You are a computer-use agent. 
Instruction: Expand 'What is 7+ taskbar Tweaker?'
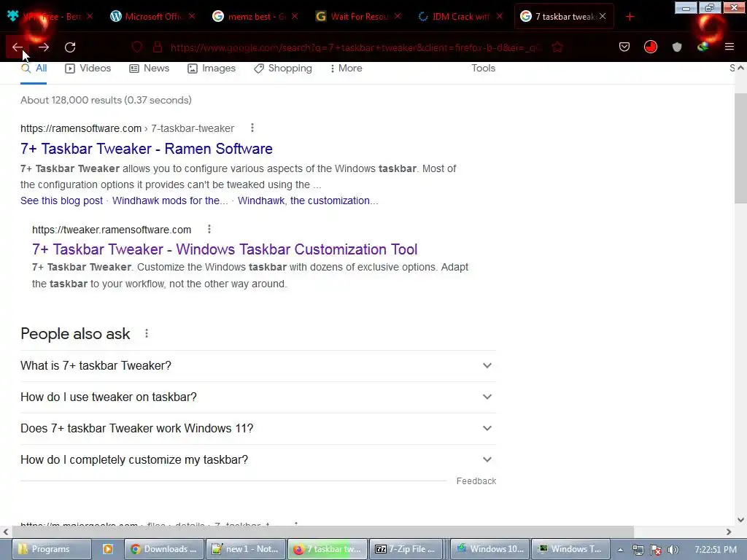coord(258,366)
